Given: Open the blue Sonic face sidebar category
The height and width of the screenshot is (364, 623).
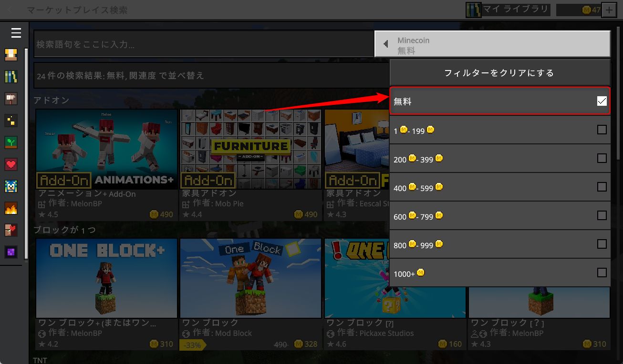Looking at the screenshot, I should tap(11, 186).
